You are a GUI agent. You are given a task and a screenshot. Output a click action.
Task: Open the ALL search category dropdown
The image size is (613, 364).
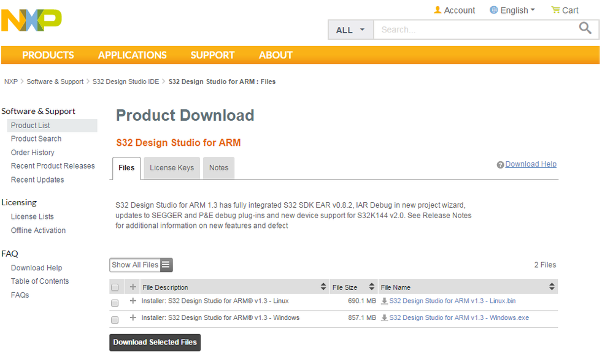pyautogui.click(x=350, y=29)
